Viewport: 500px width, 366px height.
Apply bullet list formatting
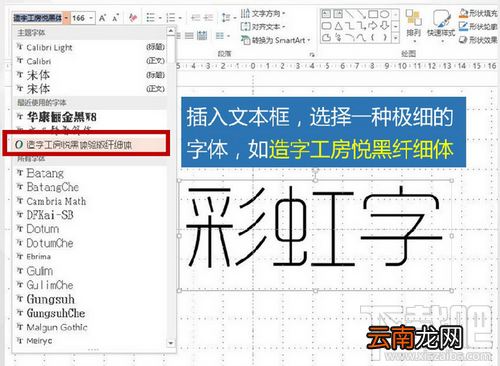(x=151, y=17)
